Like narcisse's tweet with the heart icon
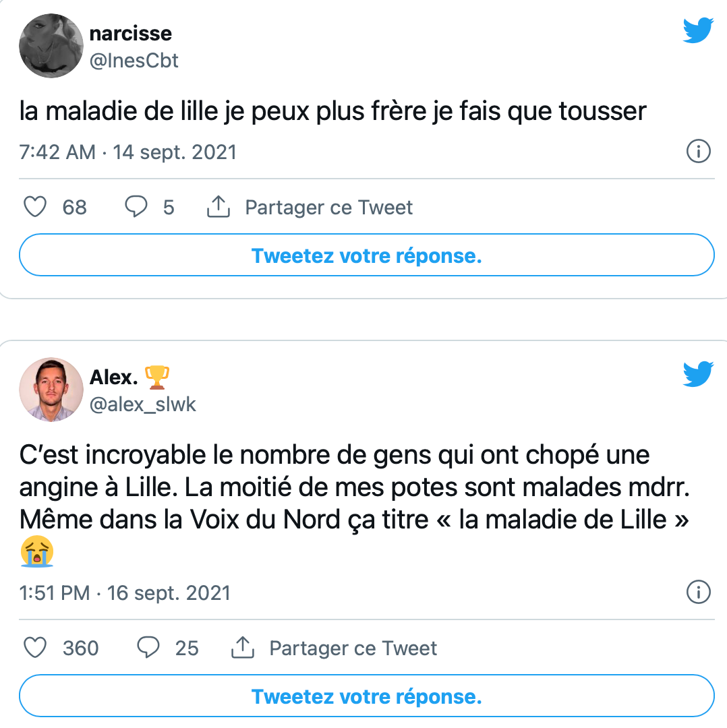This screenshot has height=728, width=727. coord(34,207)
